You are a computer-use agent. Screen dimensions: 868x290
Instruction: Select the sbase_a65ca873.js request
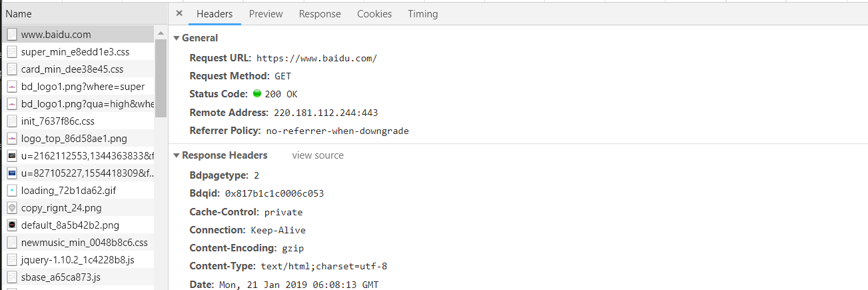tap(61, 277)
